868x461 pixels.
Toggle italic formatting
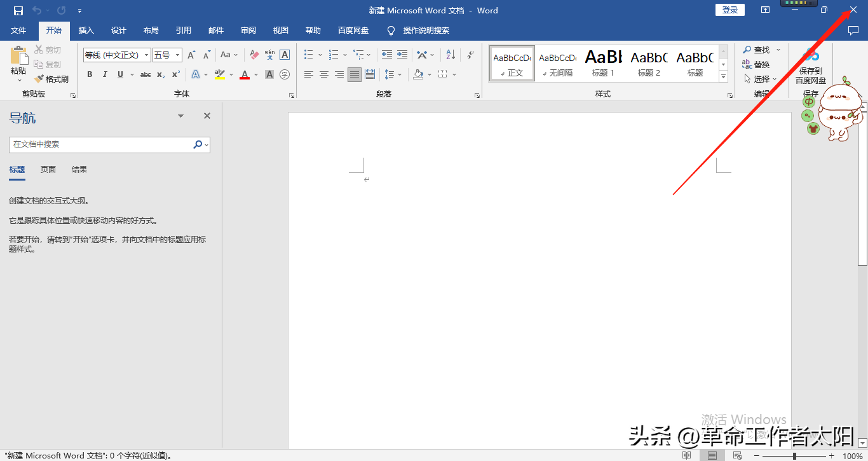coord(105,74)
